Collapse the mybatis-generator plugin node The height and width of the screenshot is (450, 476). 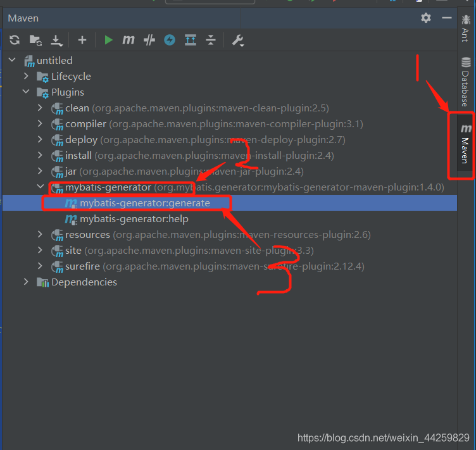tap(41, 186)
